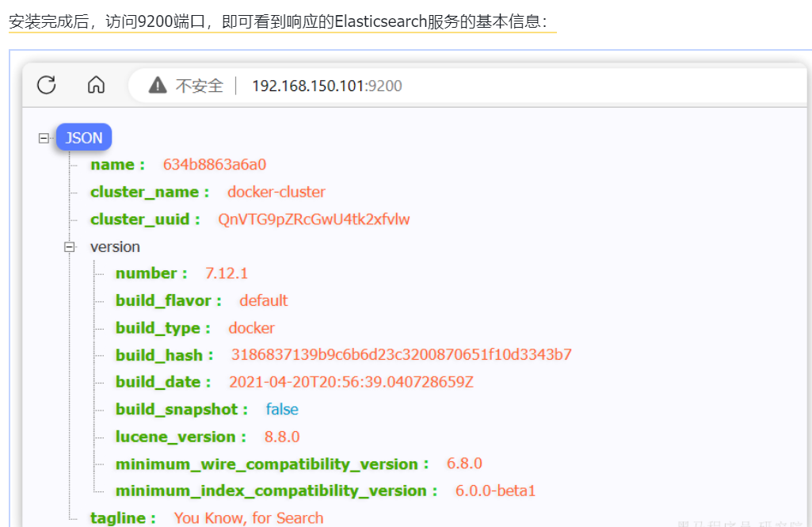Select value docker-cluster

[276, 193]
